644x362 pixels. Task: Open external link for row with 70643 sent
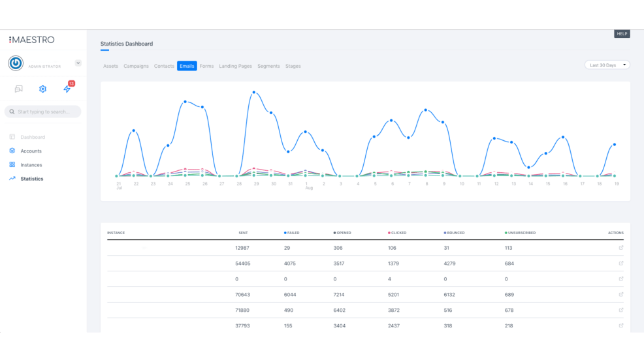tap(620, 295)
